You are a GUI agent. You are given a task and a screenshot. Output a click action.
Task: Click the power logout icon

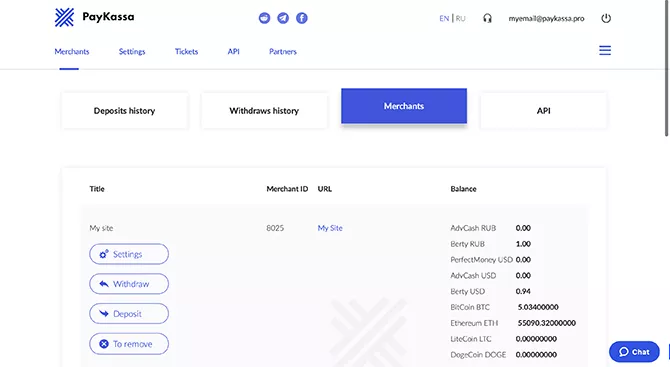(x=606, y=18)
